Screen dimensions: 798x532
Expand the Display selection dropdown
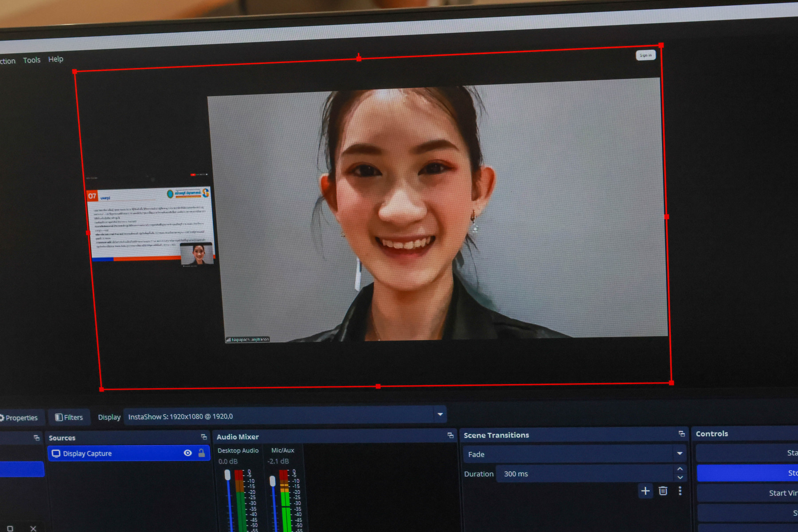(x=440, y=415)
